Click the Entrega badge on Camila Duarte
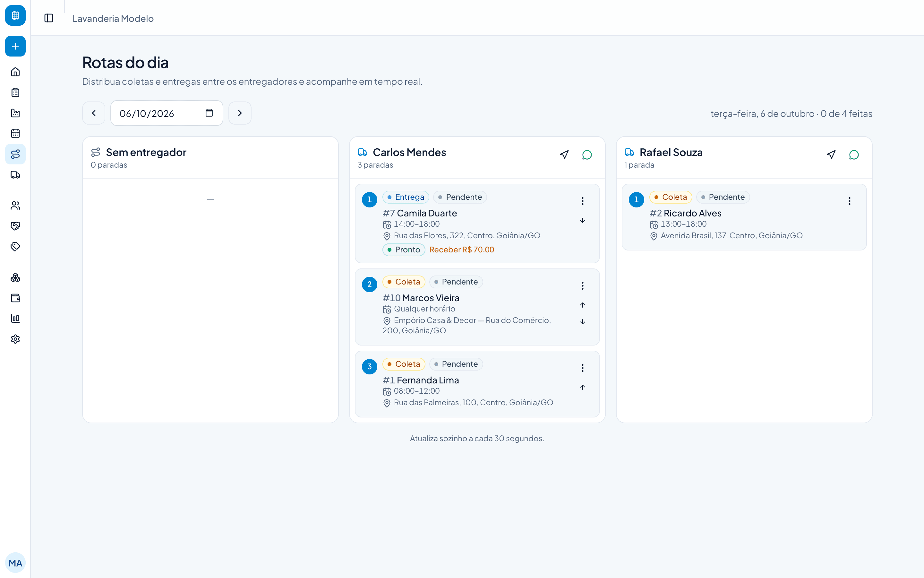The width and height of the screenshot is (924, 578). pyautogui.click(x=406, y=197)
